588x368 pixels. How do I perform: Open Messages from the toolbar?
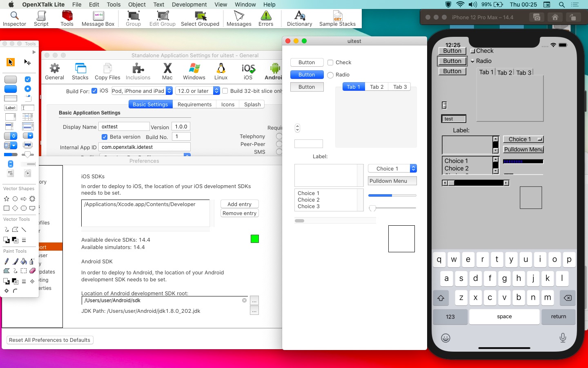pos(239,18)
